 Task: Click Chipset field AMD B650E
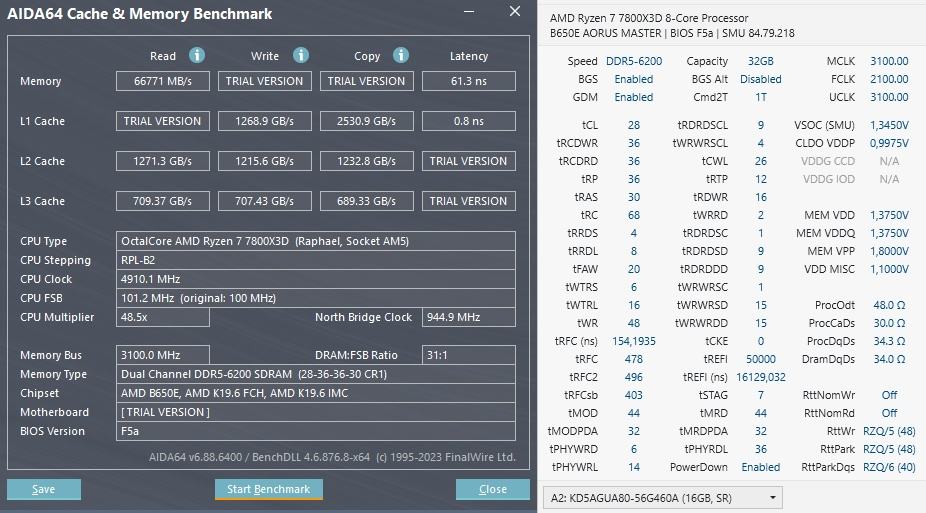coord(316,393)
